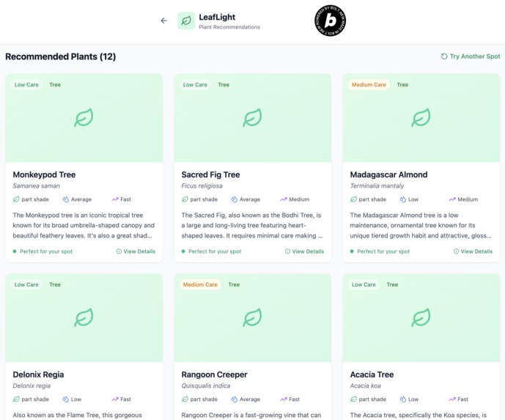This screenshot has height=420, width=505.
Task: Click Tree tag on Delonix Regia card
Action: click(55, 284)
